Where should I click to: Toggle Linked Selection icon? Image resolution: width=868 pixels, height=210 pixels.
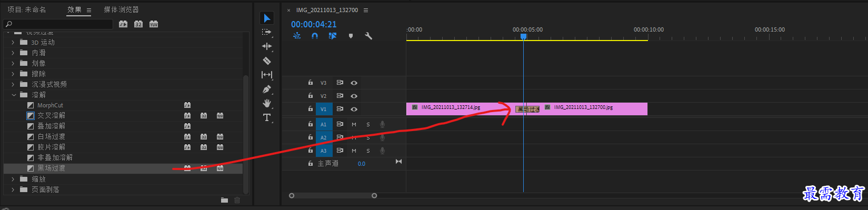click(x=333, y=36)
